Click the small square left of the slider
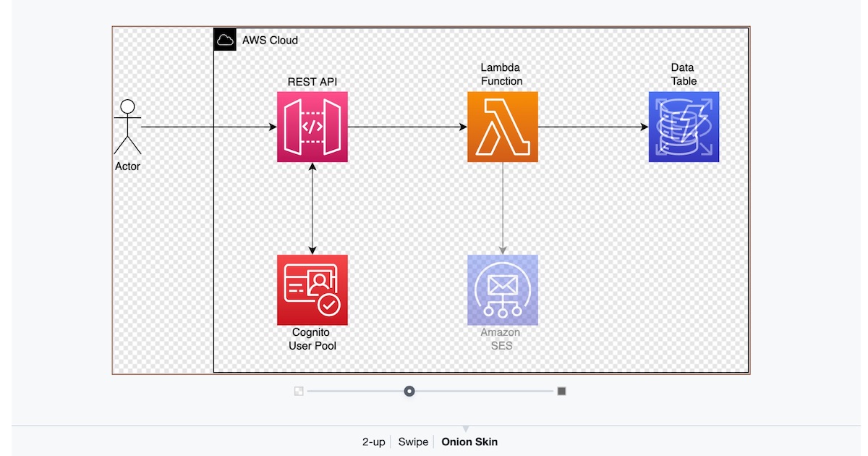The image size is (868, 456). 299,391
